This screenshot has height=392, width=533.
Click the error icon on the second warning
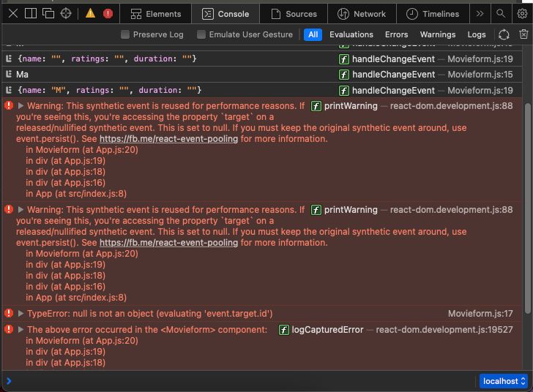click(x=9, y=209)
